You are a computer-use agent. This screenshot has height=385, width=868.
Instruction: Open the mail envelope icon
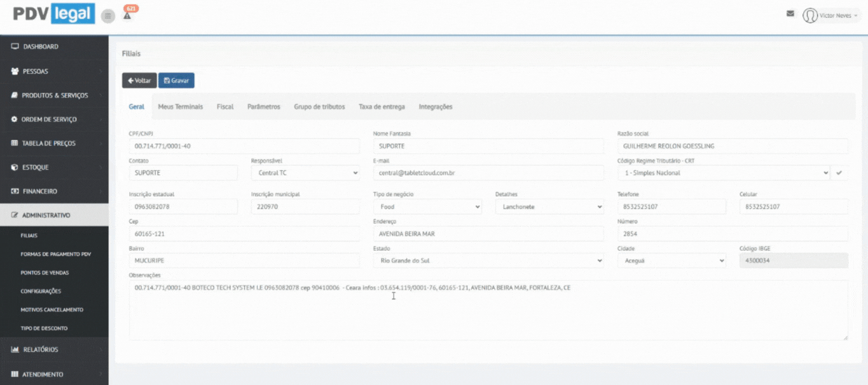(790, 13)
